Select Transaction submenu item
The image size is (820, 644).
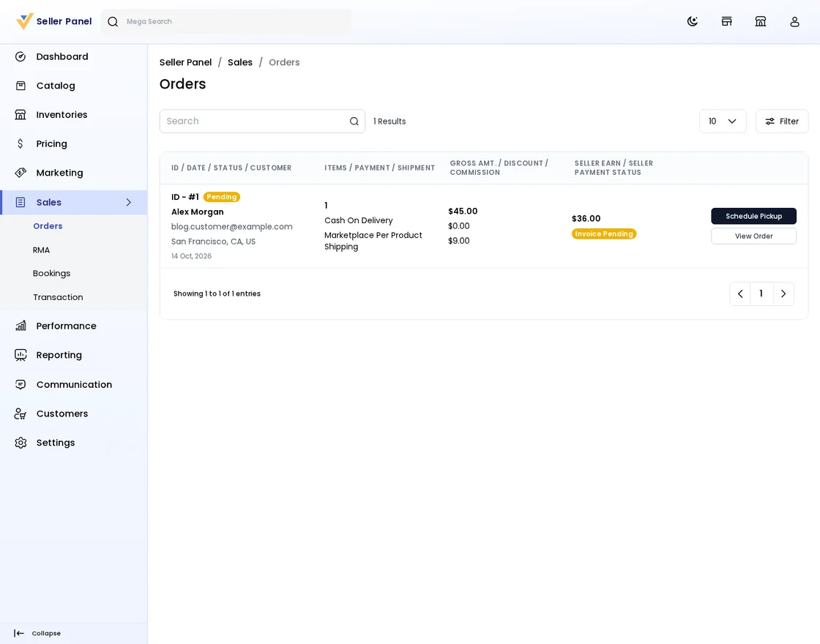click(58, 297)
